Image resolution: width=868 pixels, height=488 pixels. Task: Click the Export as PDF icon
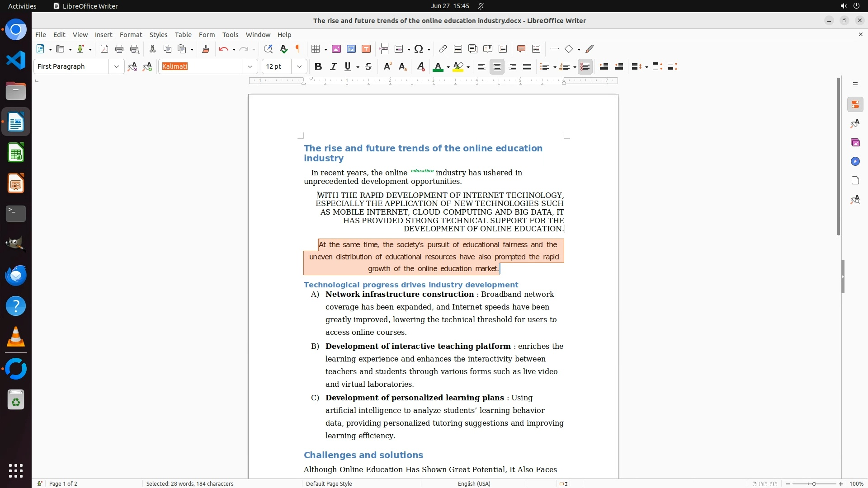[x=104, y=49]
